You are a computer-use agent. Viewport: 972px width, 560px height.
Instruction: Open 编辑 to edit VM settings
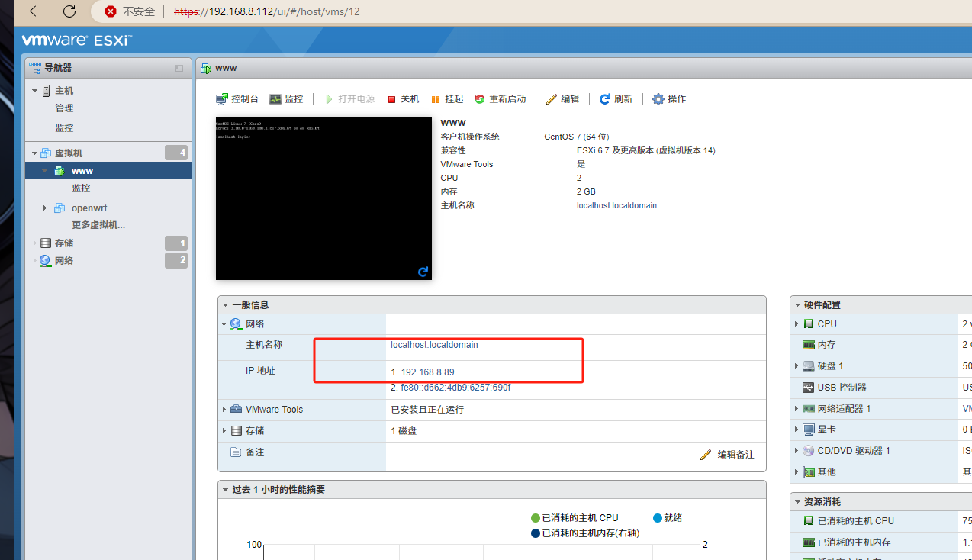[x=562, y=99]
